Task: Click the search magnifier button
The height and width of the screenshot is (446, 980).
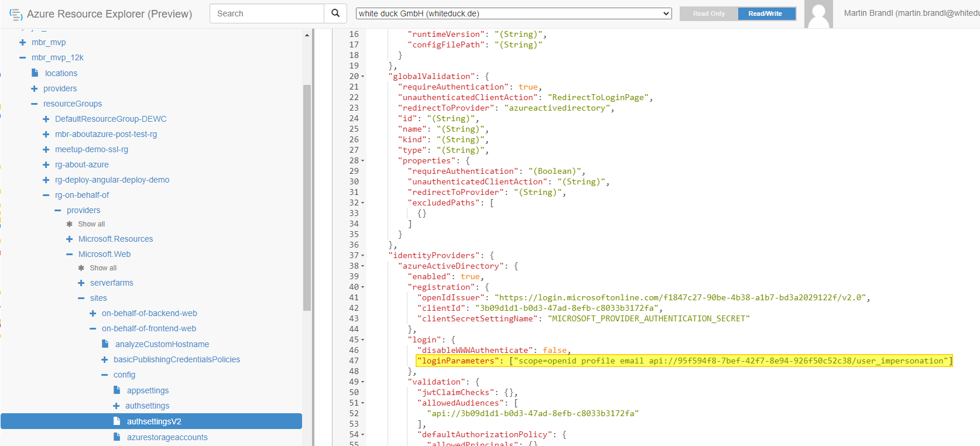Action: point(335,13)
